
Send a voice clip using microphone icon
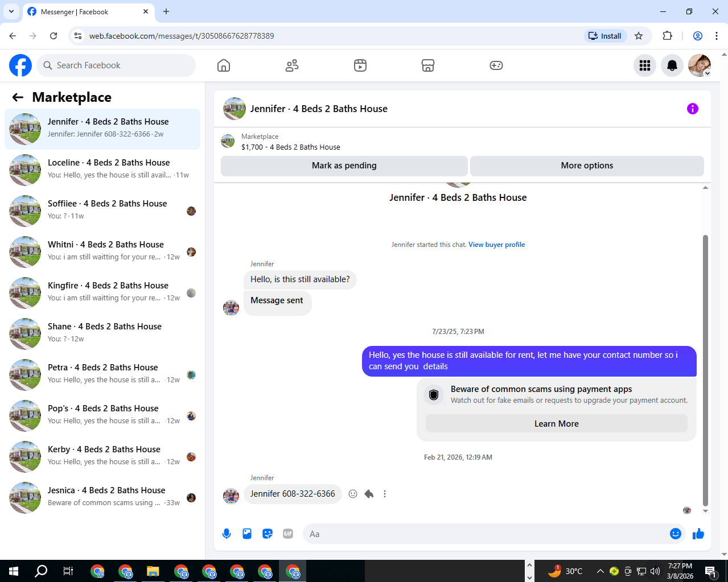[x=227, y=534]
